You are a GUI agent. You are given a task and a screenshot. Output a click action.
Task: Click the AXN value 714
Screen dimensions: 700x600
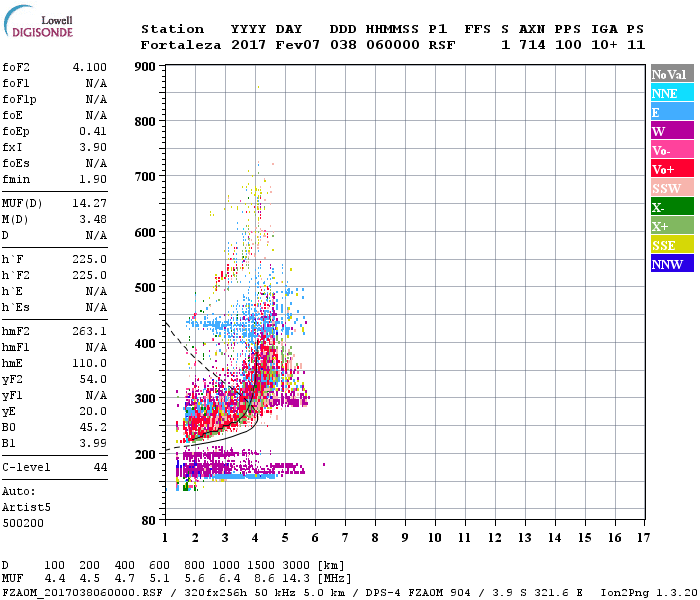[x=532, y=45]
